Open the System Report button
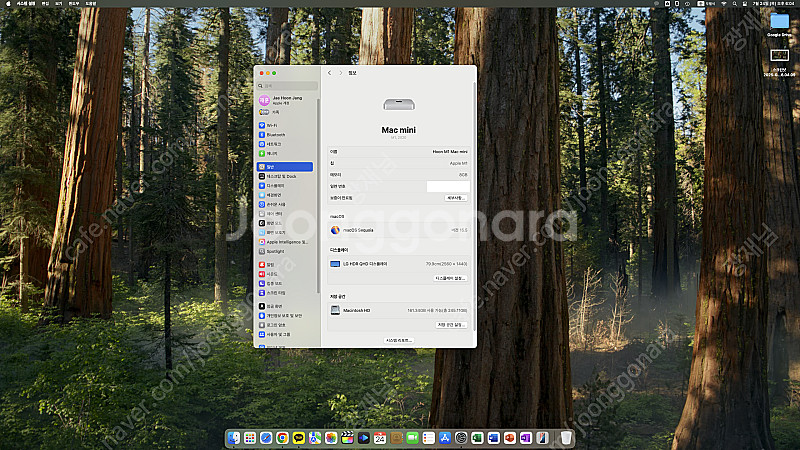Screen dimensions: 800x450 click(399, 340)
